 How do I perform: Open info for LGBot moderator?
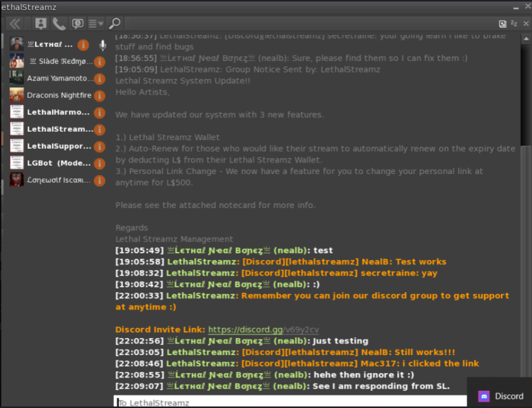click(x=100, y=163)
